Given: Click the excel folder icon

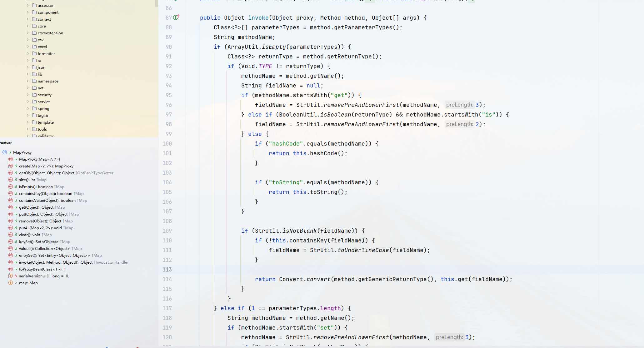Looking at the screenshot, I should (34, 47).
